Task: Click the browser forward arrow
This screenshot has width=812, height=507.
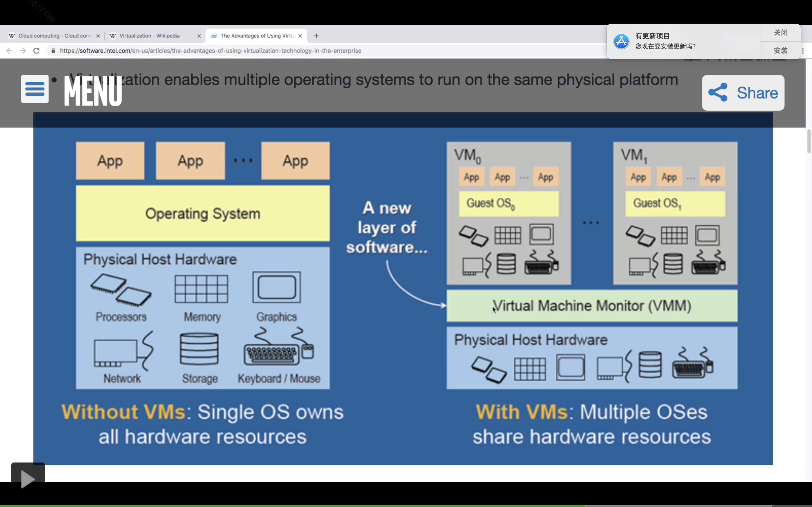Action: (23, 51)
